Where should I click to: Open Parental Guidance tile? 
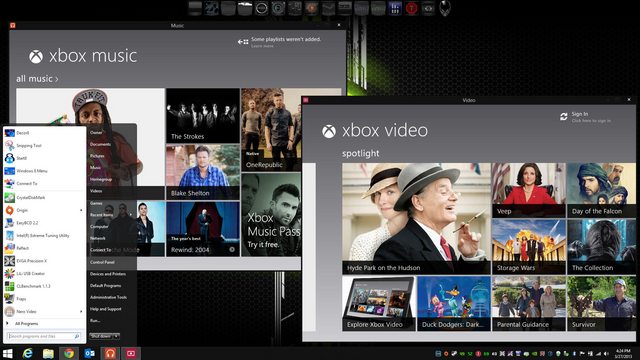point(529,303)
